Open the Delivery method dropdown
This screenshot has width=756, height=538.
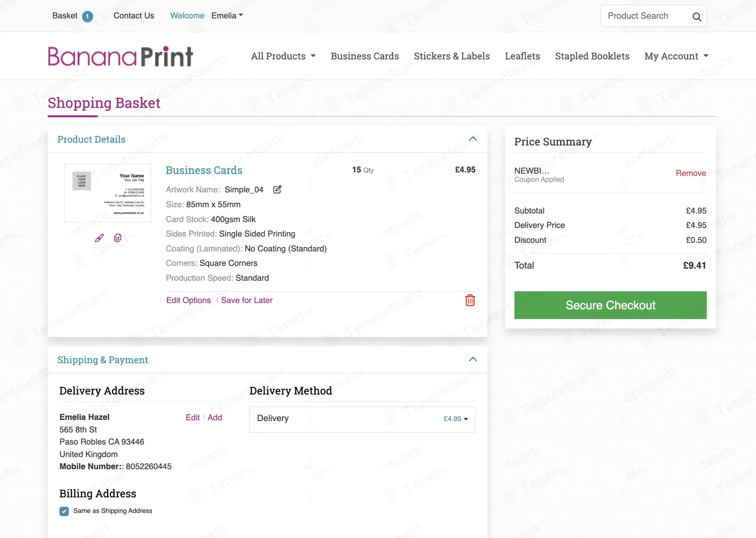coord(362,419)
